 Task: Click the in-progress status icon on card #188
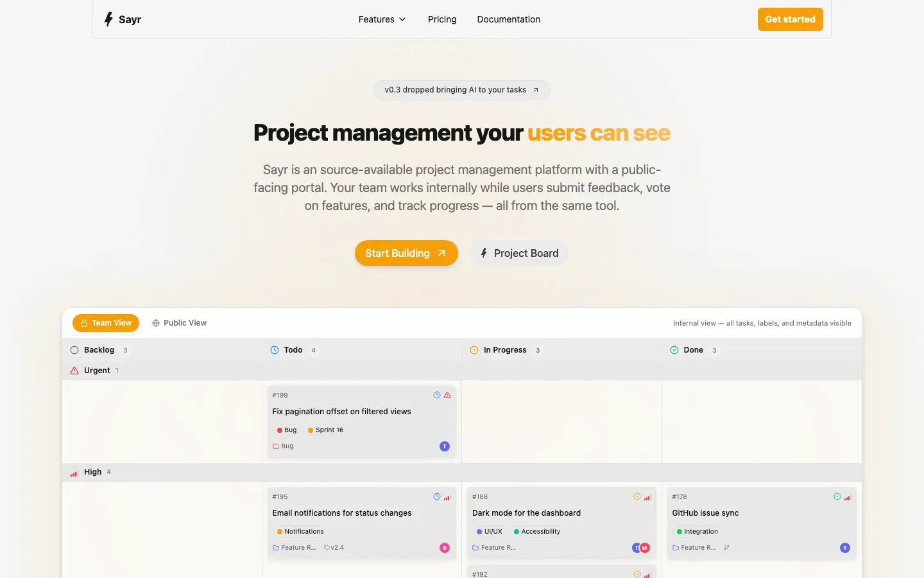pos(637,496)
